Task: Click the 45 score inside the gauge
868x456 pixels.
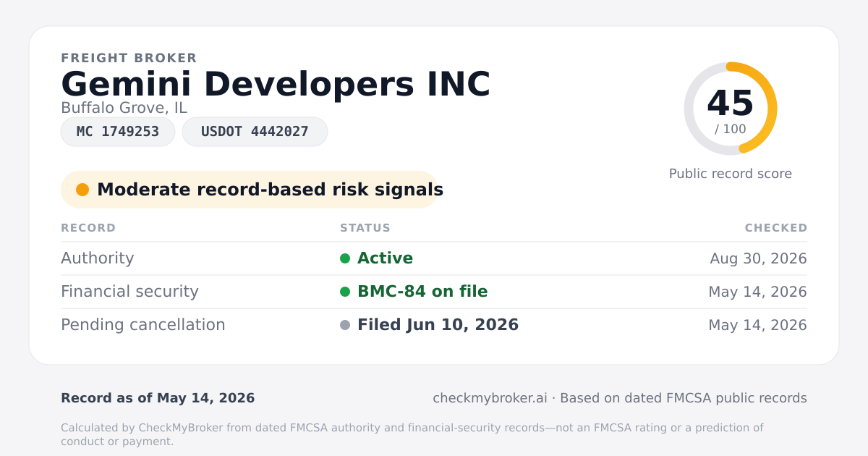Action: pos(731,104)
